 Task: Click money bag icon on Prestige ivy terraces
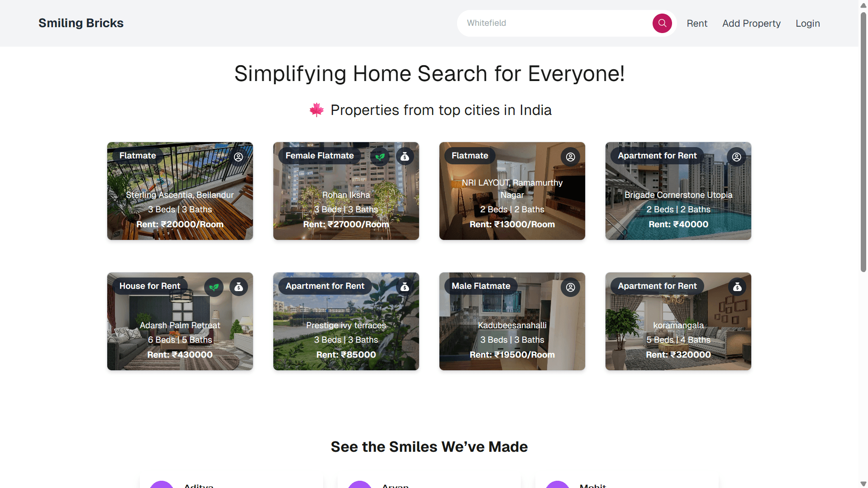pos(405,287)
